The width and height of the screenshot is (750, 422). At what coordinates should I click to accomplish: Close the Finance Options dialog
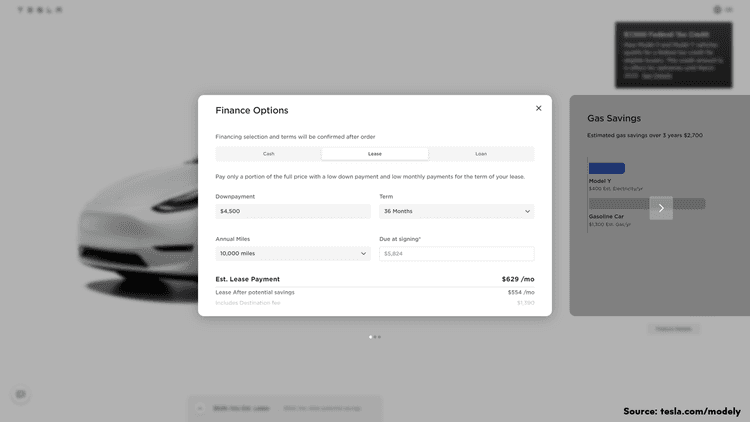pos(538,108)
